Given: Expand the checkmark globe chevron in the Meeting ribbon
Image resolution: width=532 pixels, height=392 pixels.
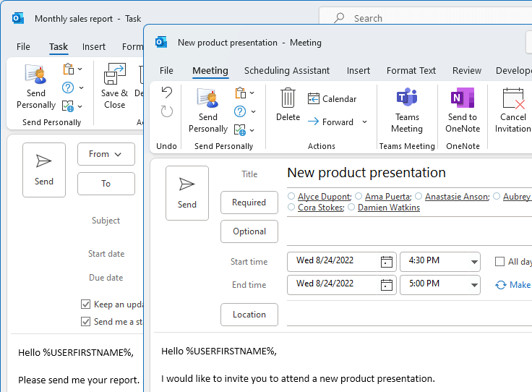Looking at the screenshot, I should coord(252,130).
